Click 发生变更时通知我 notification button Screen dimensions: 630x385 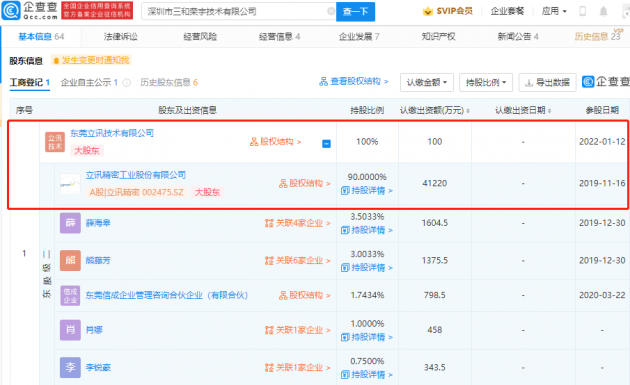(x=91, y=60)
